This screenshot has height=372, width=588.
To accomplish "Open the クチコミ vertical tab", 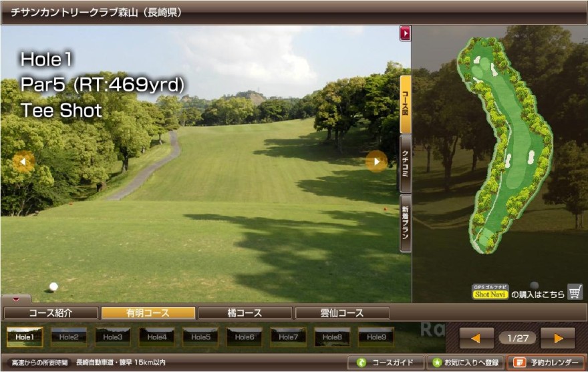I will tap(405, 164).
